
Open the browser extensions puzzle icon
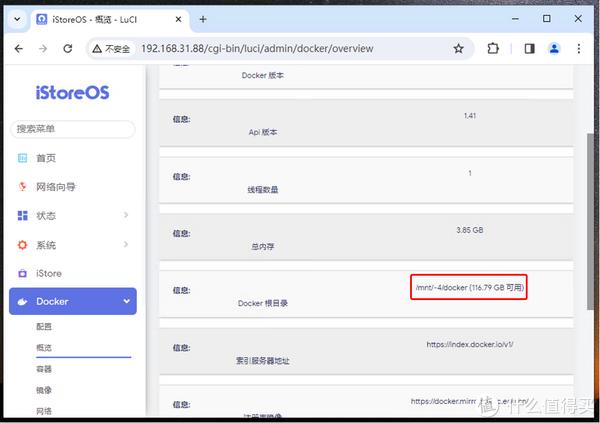tap(493, 49)
